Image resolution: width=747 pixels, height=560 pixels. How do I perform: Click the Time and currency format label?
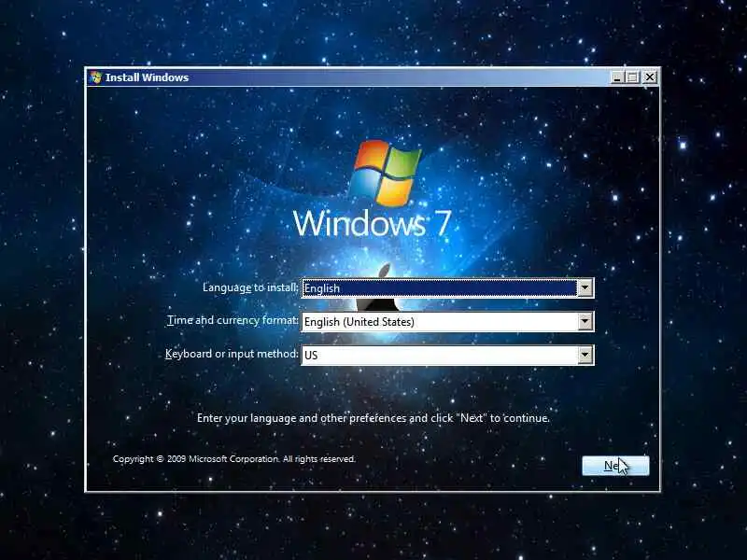233,320
